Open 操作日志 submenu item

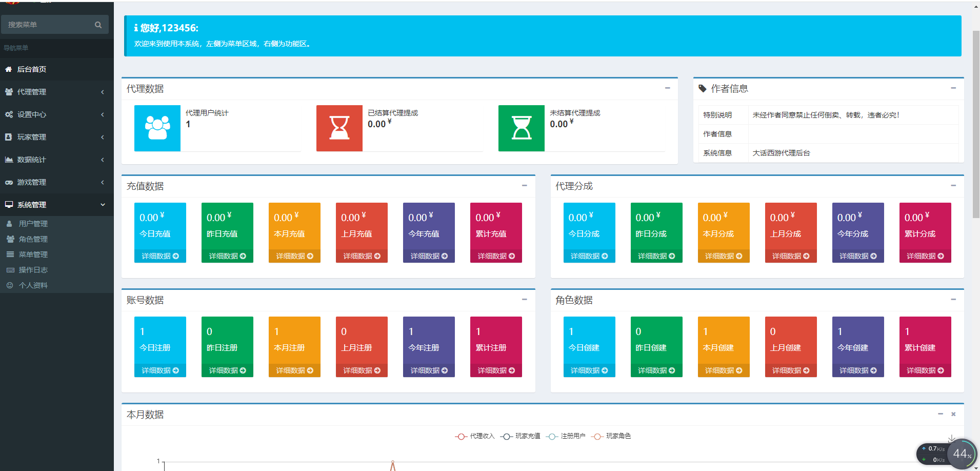click(x=33, y=270)
